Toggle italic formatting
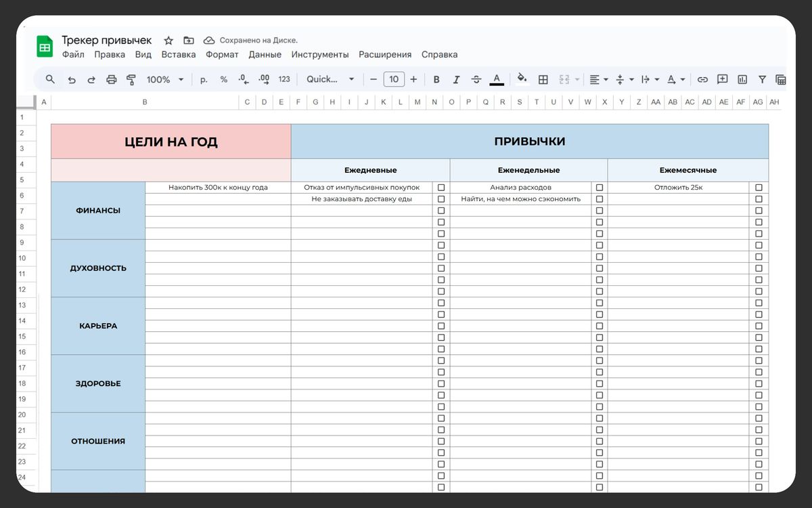The width and height of the screenshot is (812, 508). click(x=456, y=80)
